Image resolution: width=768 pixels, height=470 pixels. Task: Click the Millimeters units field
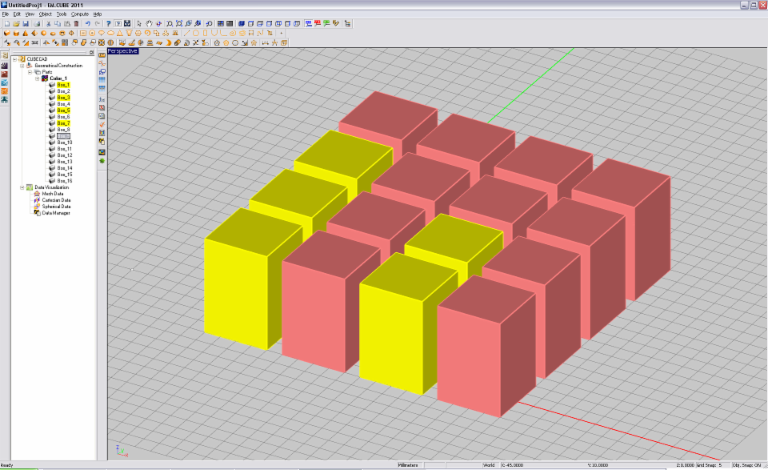point(407,465)
